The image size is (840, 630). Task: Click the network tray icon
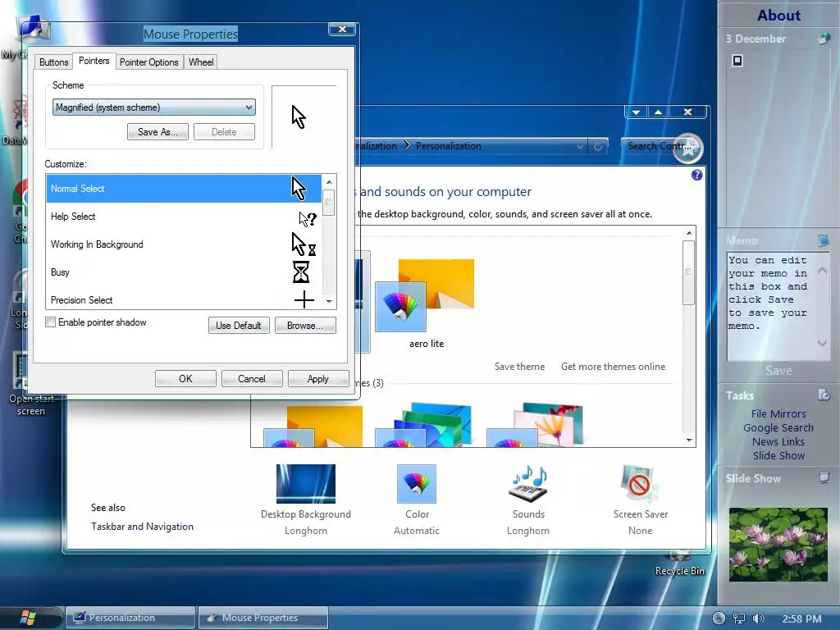[x=739, y=619]
